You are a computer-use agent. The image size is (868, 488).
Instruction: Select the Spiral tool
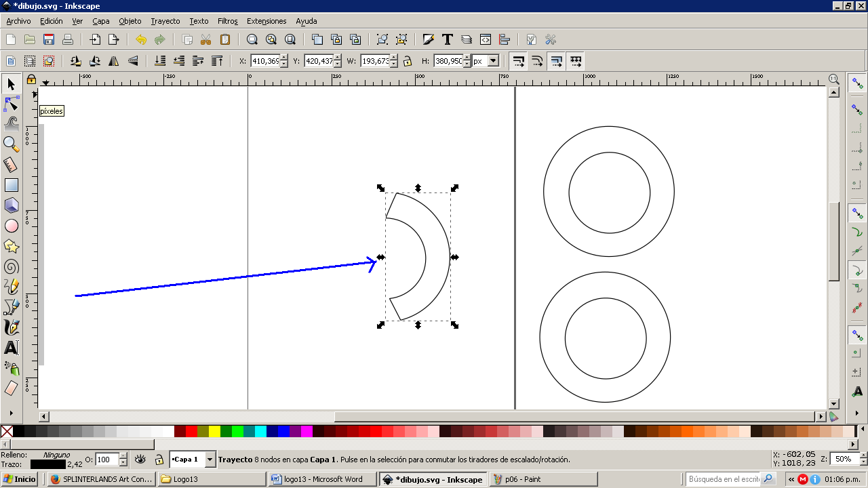[11, 266]
